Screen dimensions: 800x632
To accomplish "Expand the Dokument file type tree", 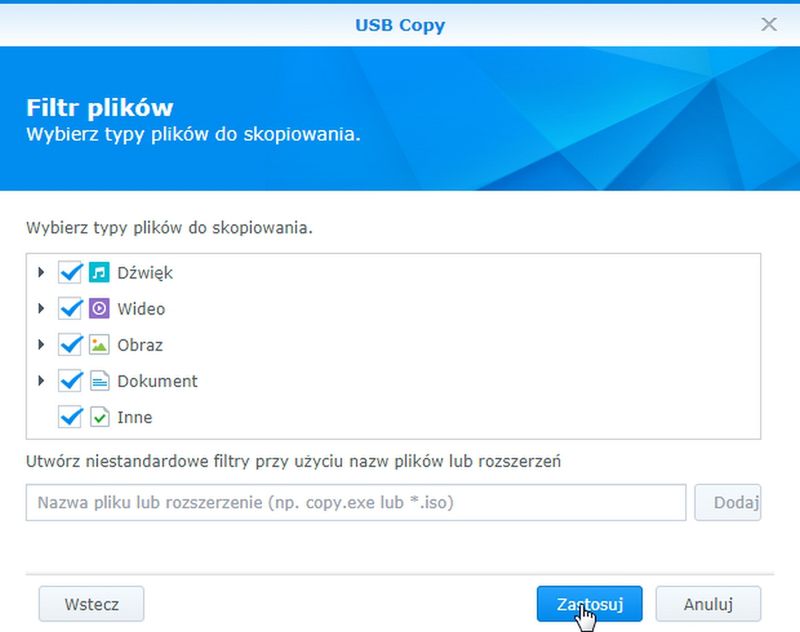I will (x=41, y=381).
